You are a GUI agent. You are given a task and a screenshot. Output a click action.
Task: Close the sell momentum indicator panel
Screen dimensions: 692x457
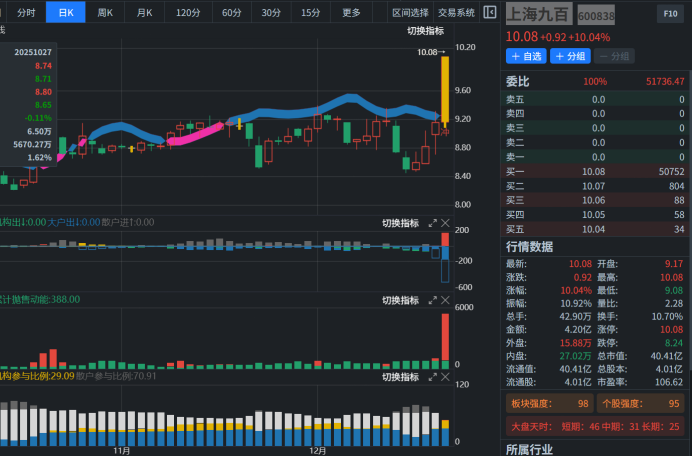[x=446, y=300]
